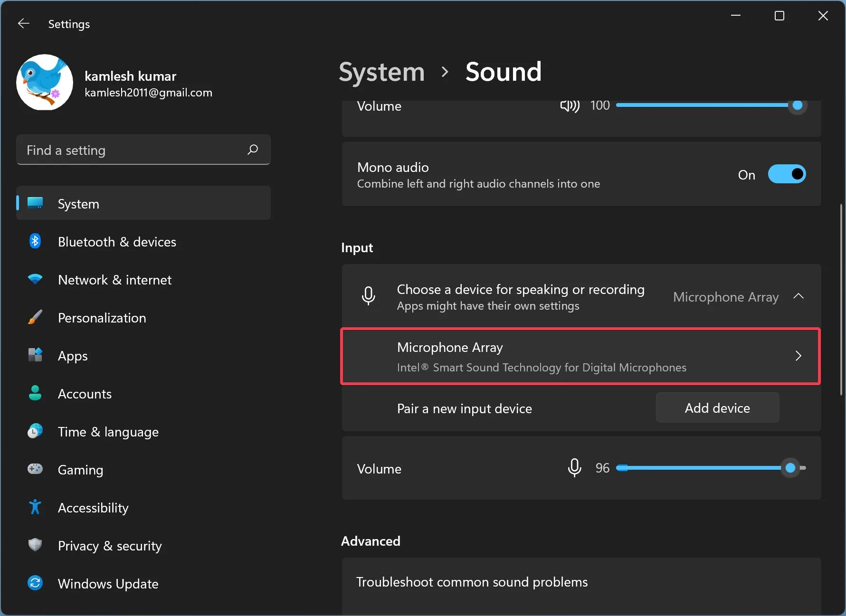Screen dimensions: 846x616
Task: Click the back arrow in Settings header
Action: (23, 24)
